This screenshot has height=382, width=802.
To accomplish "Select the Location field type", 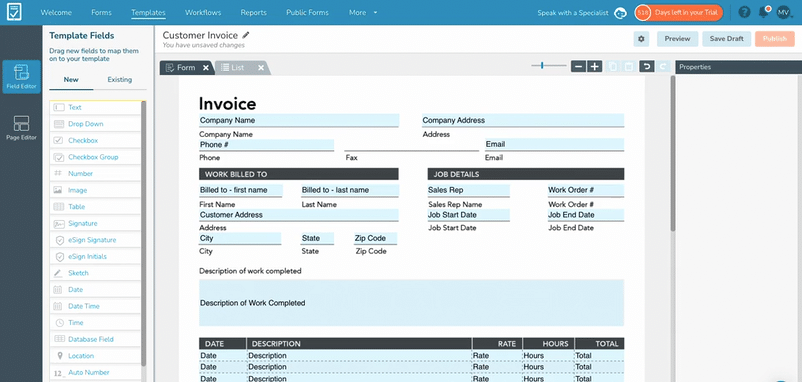I will pos(95,356).
